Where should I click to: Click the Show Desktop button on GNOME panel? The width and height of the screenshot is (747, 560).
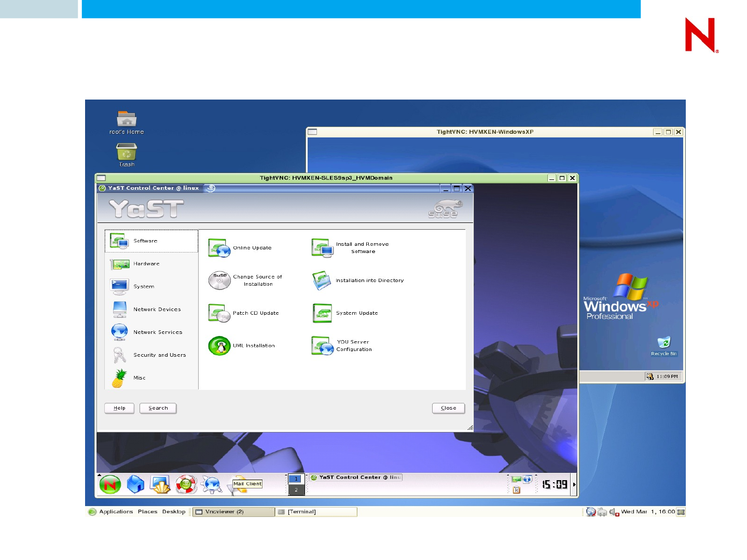click(x=681, y=512)
